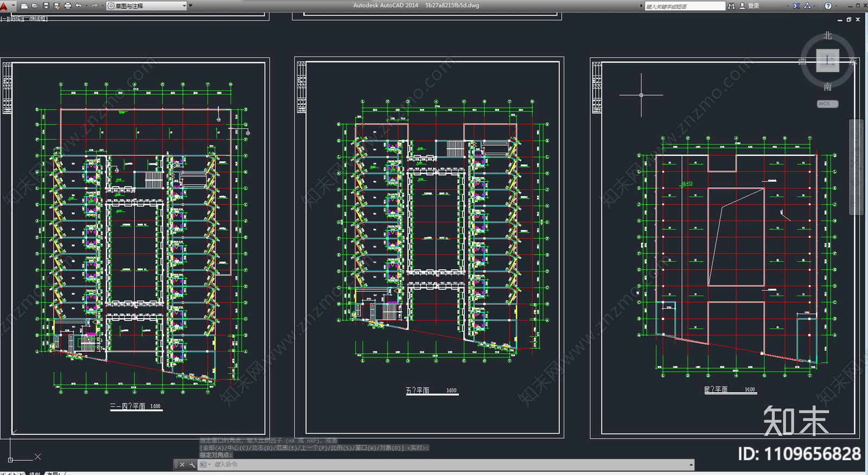The height and width of the screenshot is (475, 868).
Task: Open the WCS coordinate system dropdown
Action: point(827,104)
